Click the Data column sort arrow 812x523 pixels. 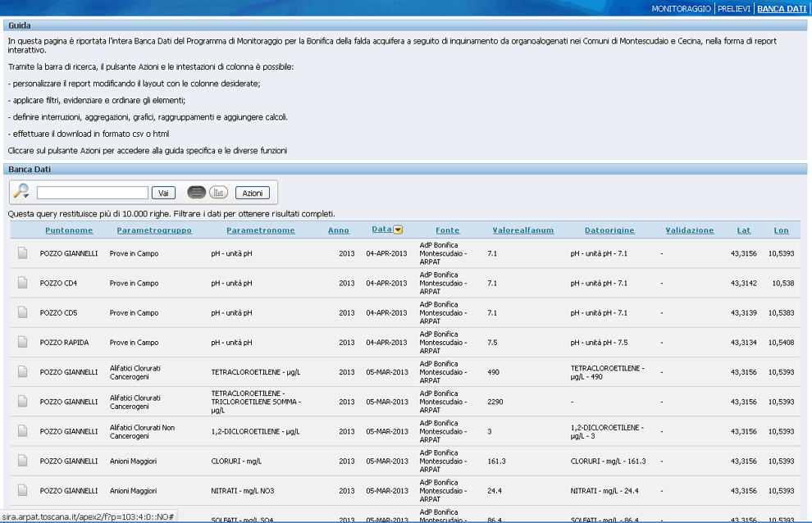pos(398,230)
